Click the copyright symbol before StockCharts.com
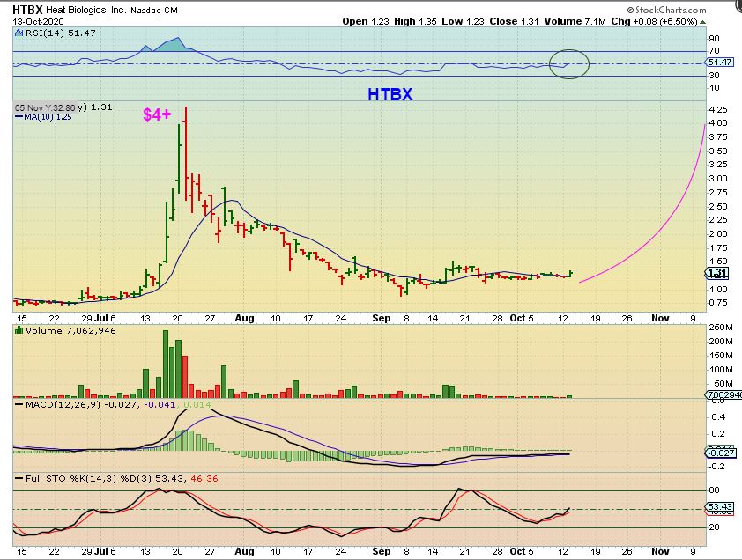The height and width of the screenshot is (560, 742). pos(630,10)
